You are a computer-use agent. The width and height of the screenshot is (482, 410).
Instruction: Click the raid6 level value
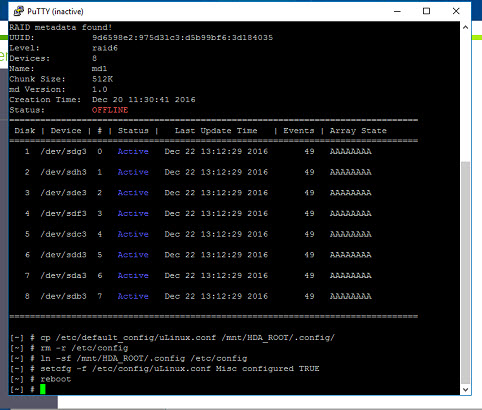pos(105,48)
